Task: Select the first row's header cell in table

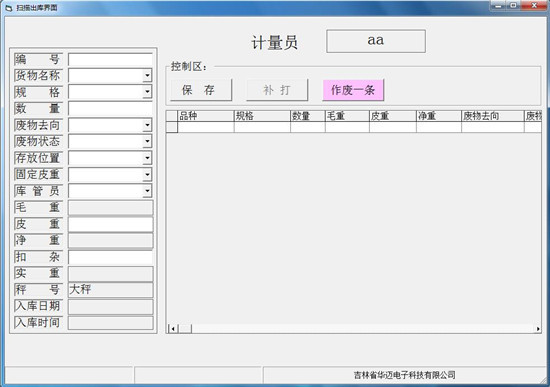Action: point(172,127)
